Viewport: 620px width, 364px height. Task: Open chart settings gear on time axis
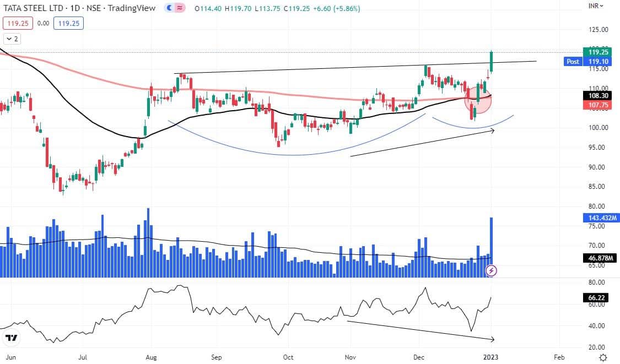[x=603, y=357]
